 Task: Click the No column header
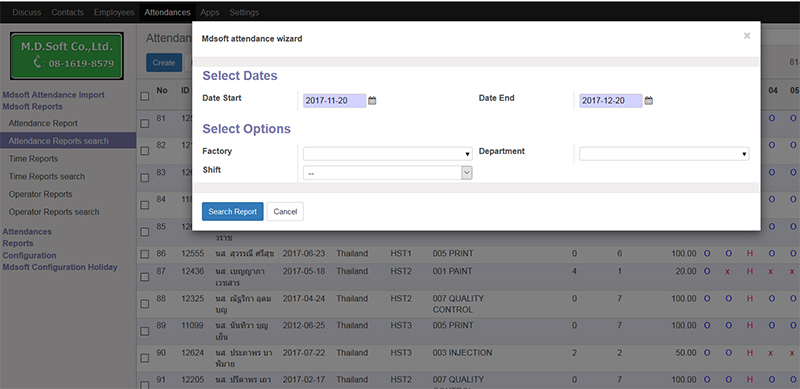point(162,90)
